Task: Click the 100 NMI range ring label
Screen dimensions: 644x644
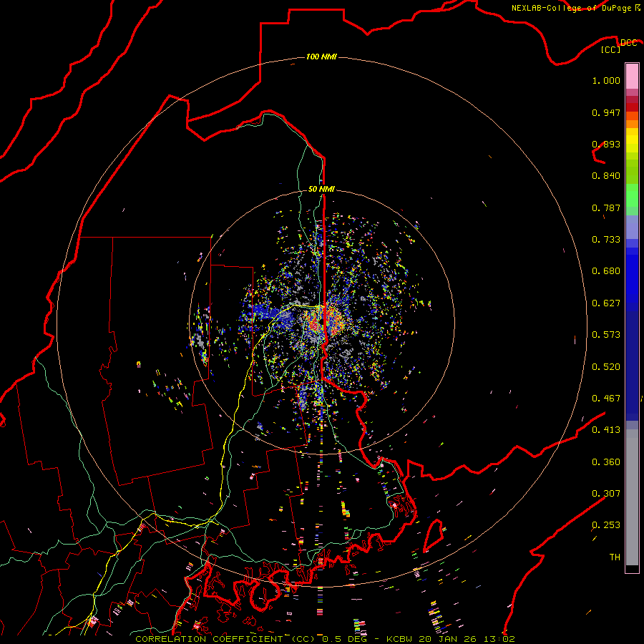Action: tap(321, 57)
